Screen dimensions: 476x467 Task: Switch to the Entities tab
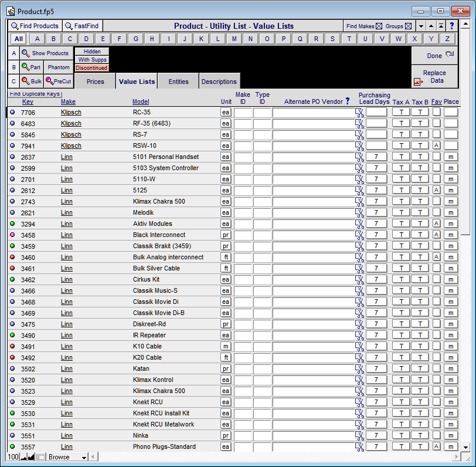[x=178, y=81]
